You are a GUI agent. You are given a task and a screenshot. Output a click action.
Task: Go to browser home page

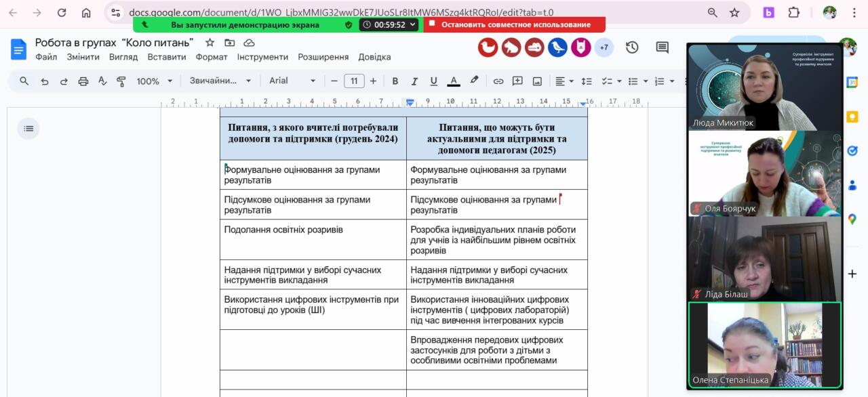[86, 12]
